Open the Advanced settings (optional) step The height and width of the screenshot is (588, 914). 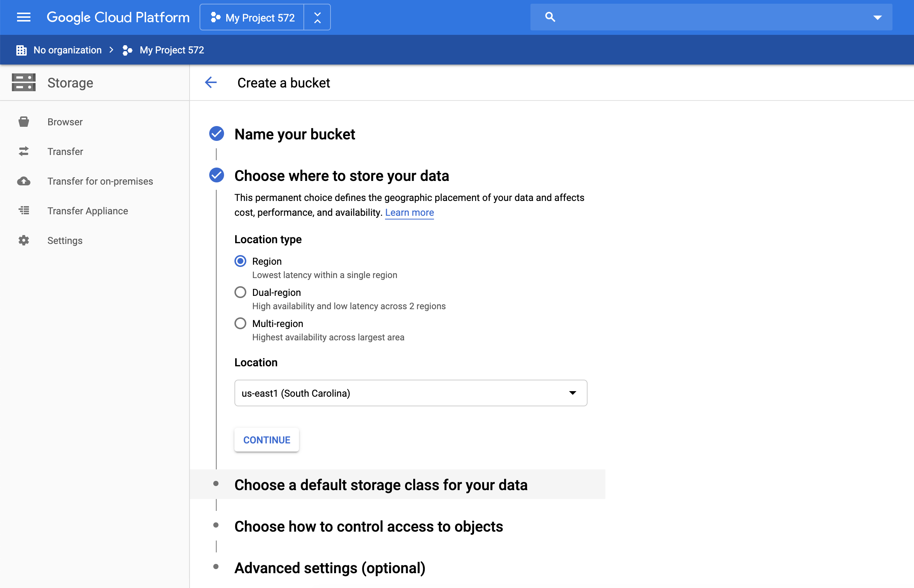tap(330, 568)
